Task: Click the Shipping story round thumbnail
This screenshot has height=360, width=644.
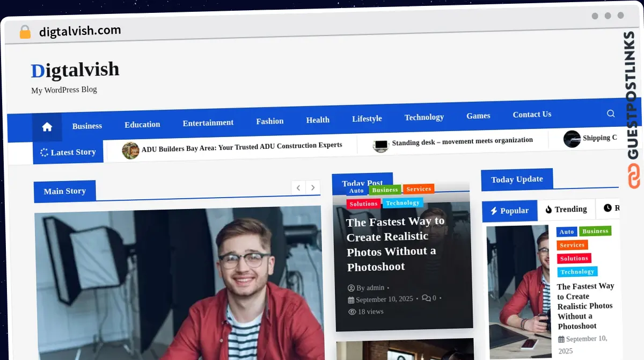Action: [x=572, y=139]
